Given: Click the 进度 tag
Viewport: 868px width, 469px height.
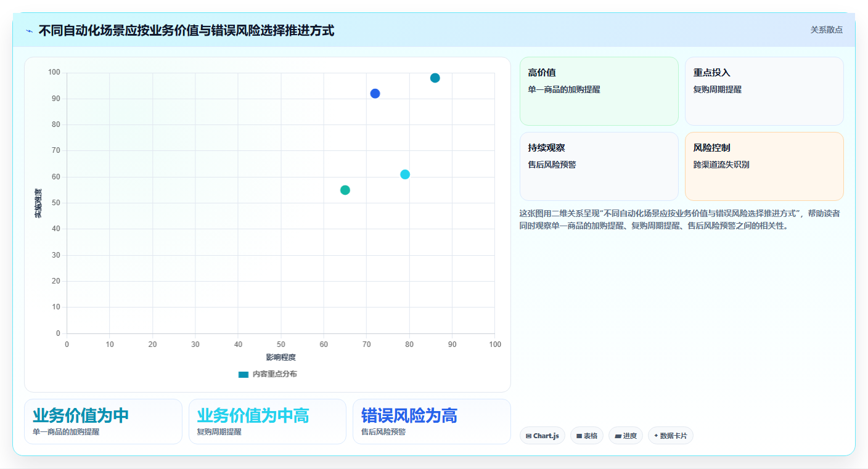Looking at the screenshot, I should pos(626,436).
